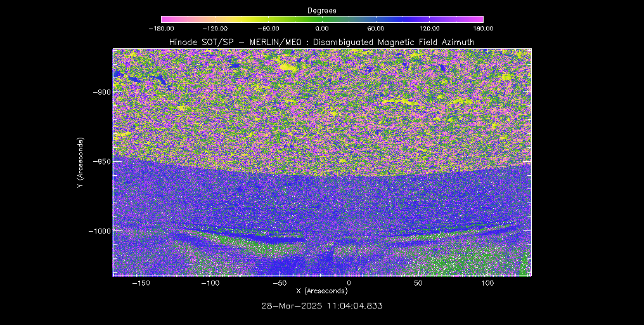Screen dimensions: 644x325
Task: Click the "X (Arcseconds)" axis label
Action: 322,291
